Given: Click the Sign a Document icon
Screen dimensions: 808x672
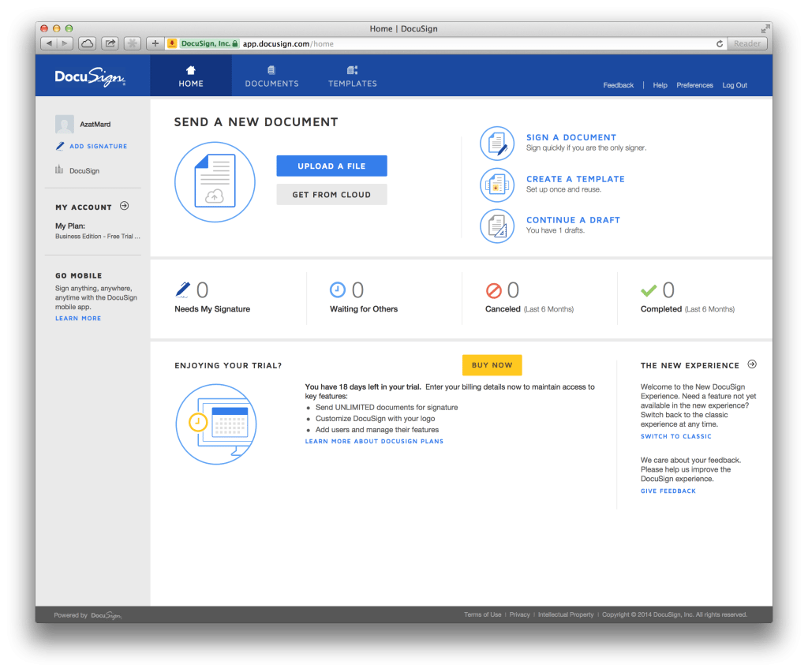Looking at the screenshot, I should tap(497, 143).
